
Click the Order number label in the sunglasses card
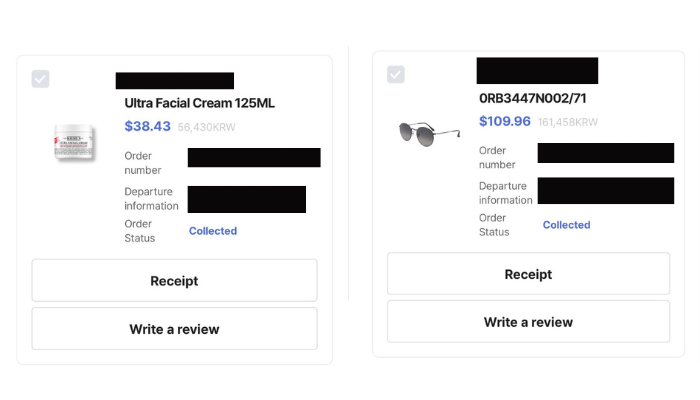pyautogui.click(x=497, y=158)
